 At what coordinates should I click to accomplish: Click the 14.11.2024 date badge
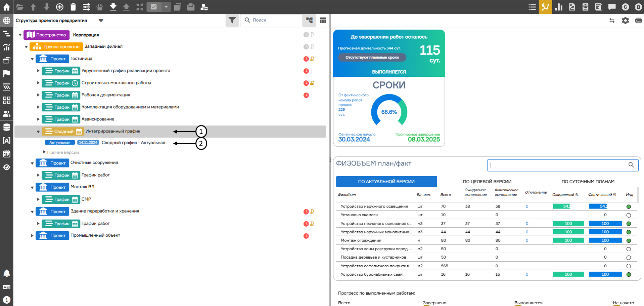[88, 143]
